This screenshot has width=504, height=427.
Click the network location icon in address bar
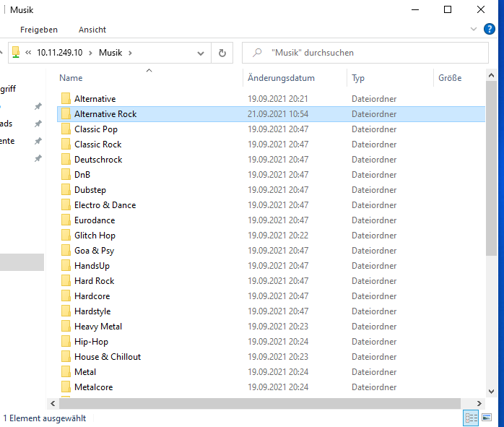point(16,53)
